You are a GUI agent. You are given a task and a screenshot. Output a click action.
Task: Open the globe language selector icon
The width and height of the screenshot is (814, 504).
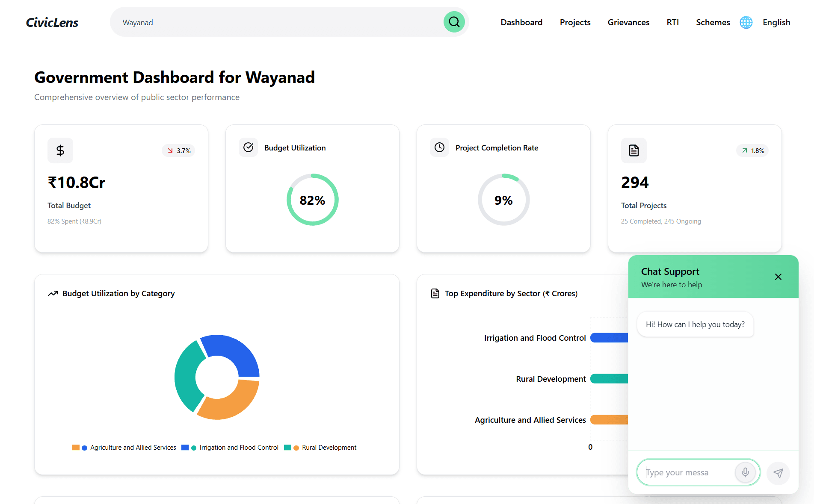[746, 22]
